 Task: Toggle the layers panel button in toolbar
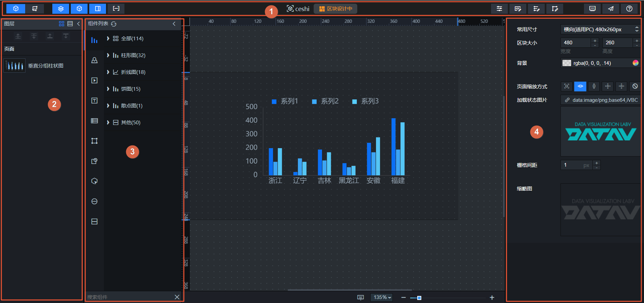click(x=61, y=9)
